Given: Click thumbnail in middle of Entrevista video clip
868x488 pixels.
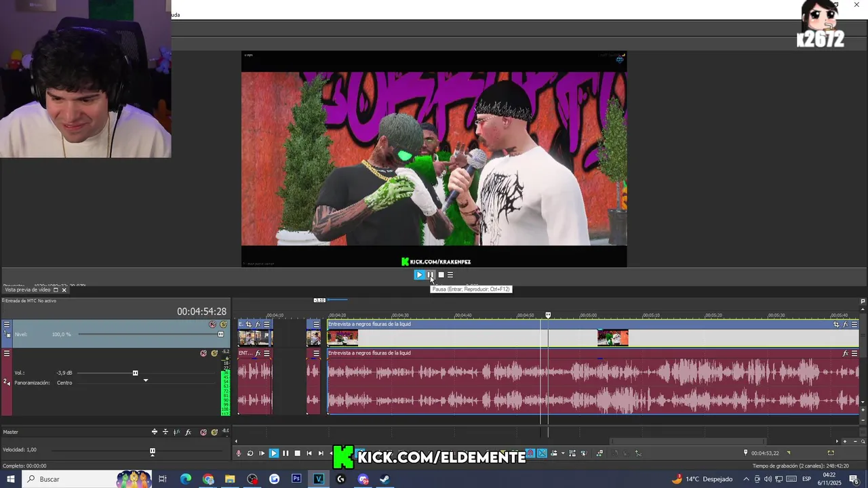Looking at the screenshot, I should pyautogui.click(x=613, y=338).
